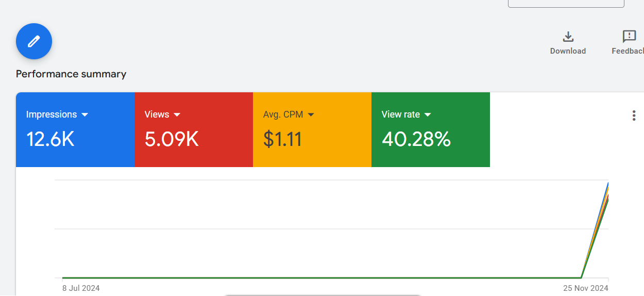The image size is (644, 296).
Task: Click the 25 Nov 2024 axis date
Action: click(x=585, y=288)
